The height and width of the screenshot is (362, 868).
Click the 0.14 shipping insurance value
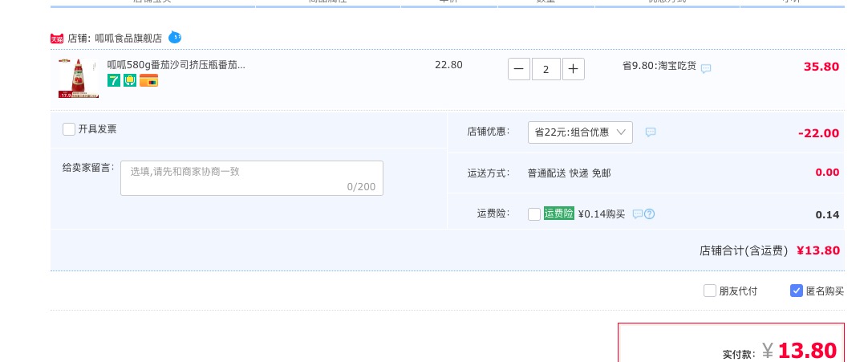tap(827, 215)
